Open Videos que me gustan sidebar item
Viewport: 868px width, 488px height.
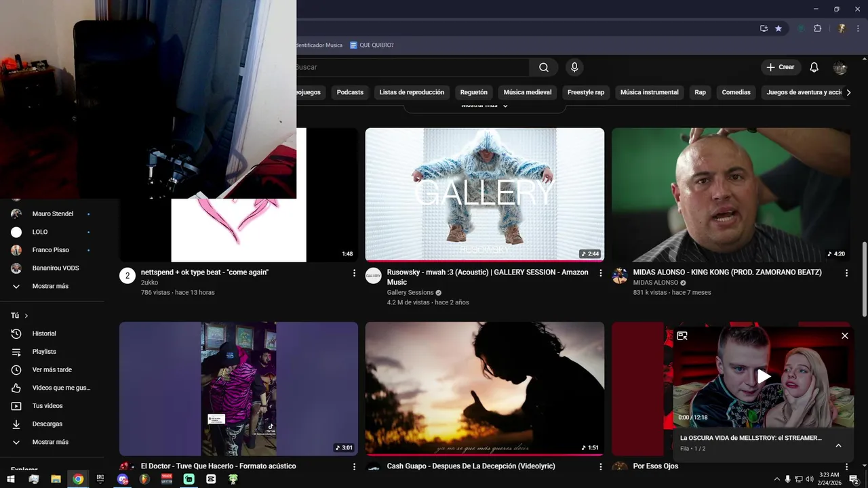(x=52, y=388)
